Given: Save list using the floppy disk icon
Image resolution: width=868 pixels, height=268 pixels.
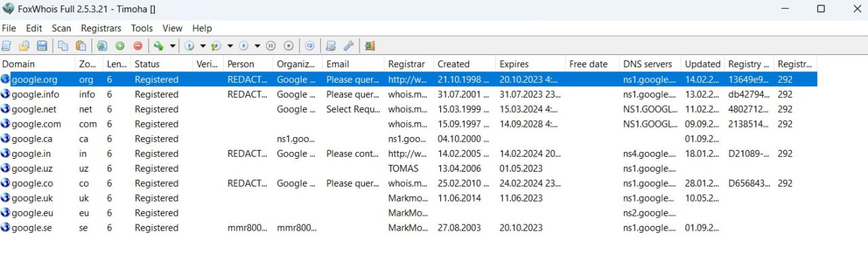Looking at the screenshot, I should [x=42, y=46].
